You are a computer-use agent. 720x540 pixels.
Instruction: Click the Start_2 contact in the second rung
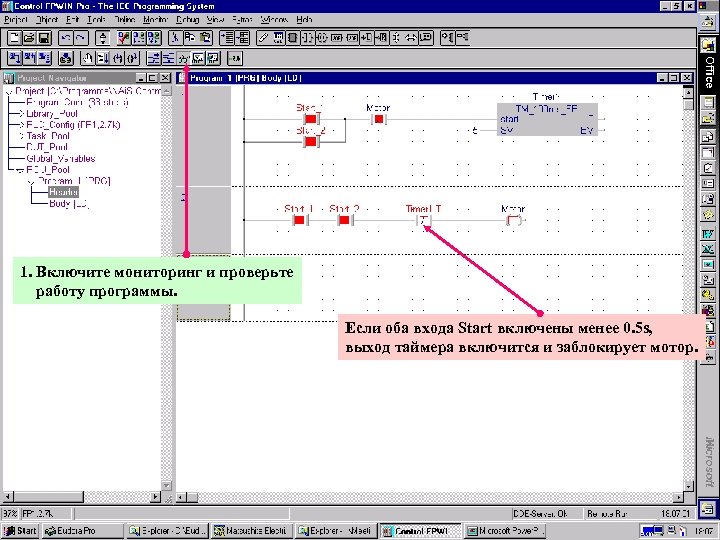click(344, 220)
